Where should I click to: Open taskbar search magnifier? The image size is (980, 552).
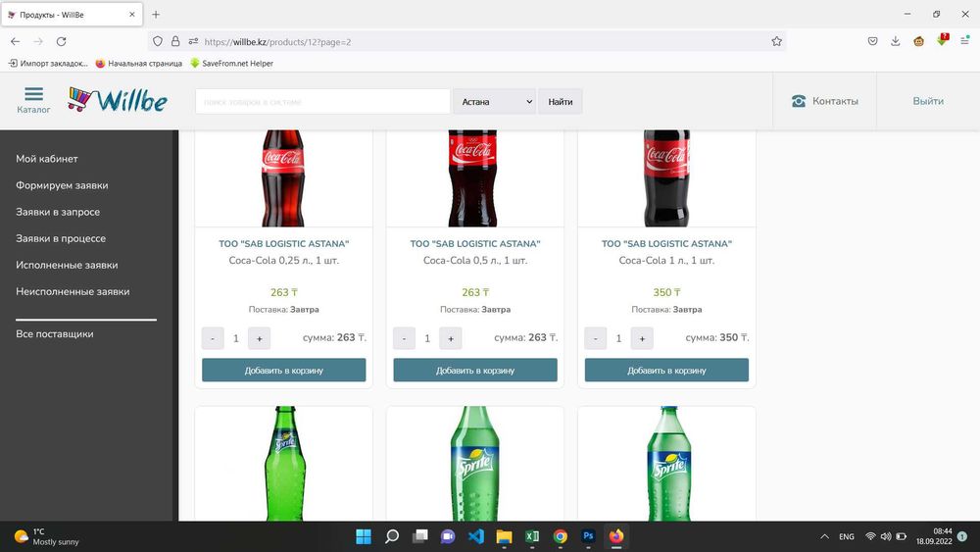(x=392, y=536)
